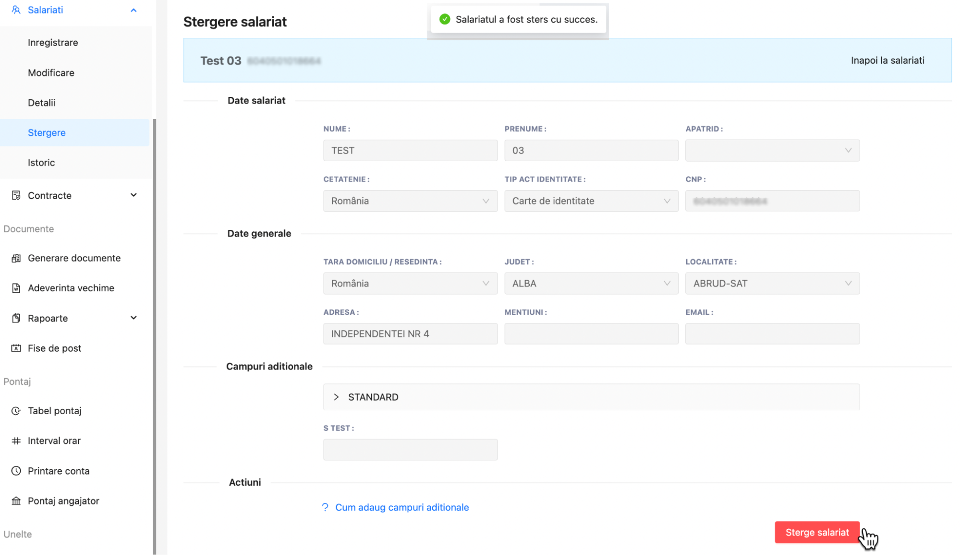Open the Modificare submenu item

pos(51,73)
